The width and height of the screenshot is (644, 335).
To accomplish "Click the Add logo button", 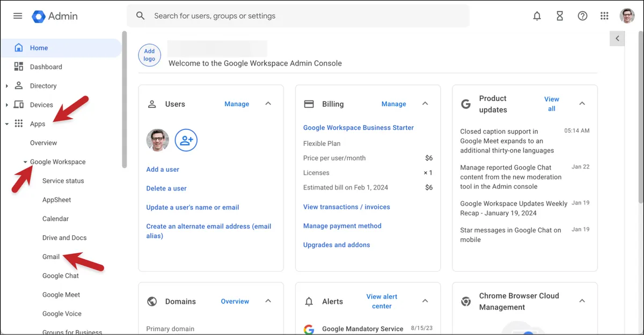I will click(150, 55).
